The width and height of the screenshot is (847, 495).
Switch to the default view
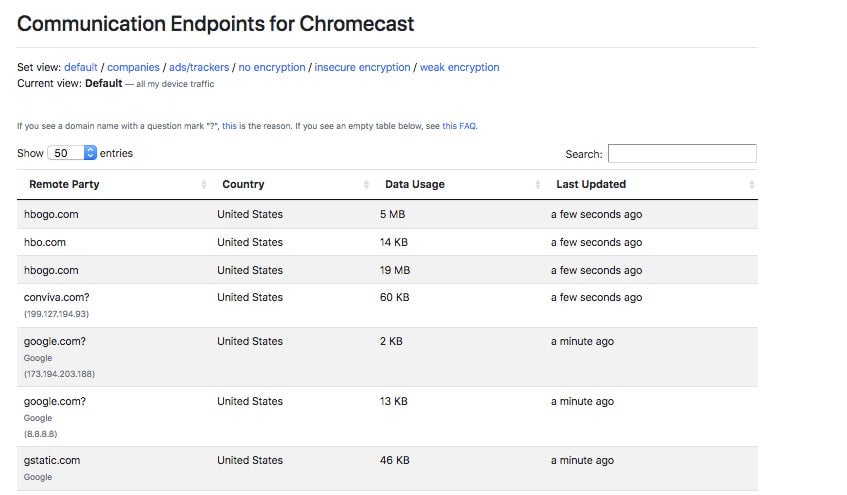click(x=81, y=67)
